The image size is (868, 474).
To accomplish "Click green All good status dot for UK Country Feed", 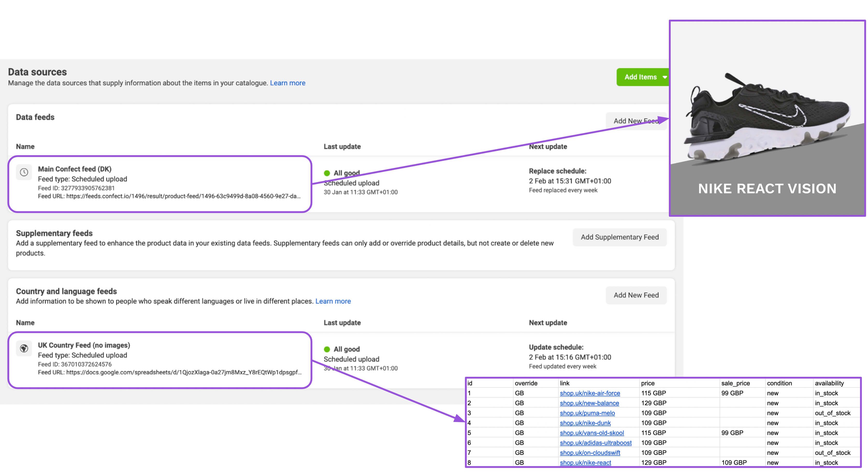I will coord(327,349).
